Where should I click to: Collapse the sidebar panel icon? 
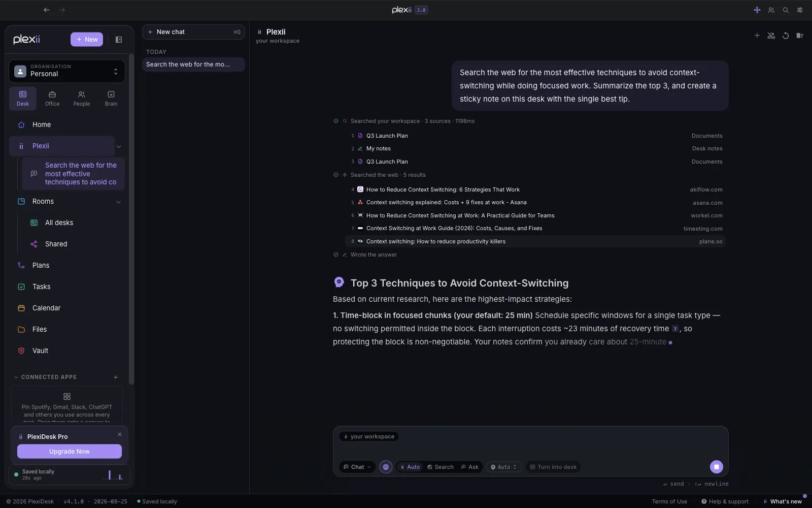[119, 40]
